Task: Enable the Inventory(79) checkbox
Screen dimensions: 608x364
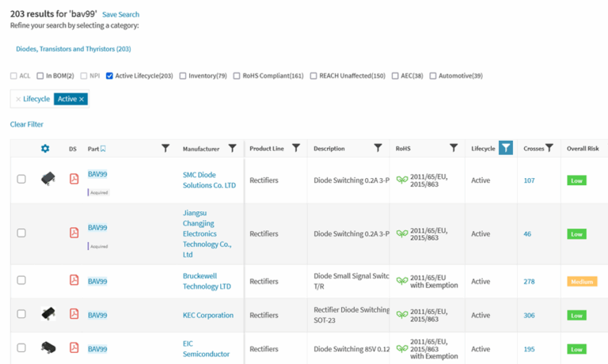Action: [183, 76]
